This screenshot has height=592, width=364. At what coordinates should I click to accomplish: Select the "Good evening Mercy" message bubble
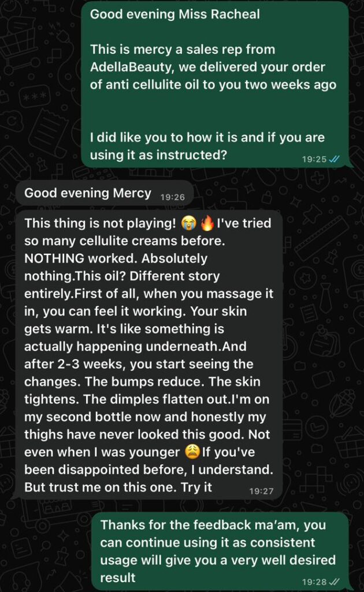coord(105,194)
